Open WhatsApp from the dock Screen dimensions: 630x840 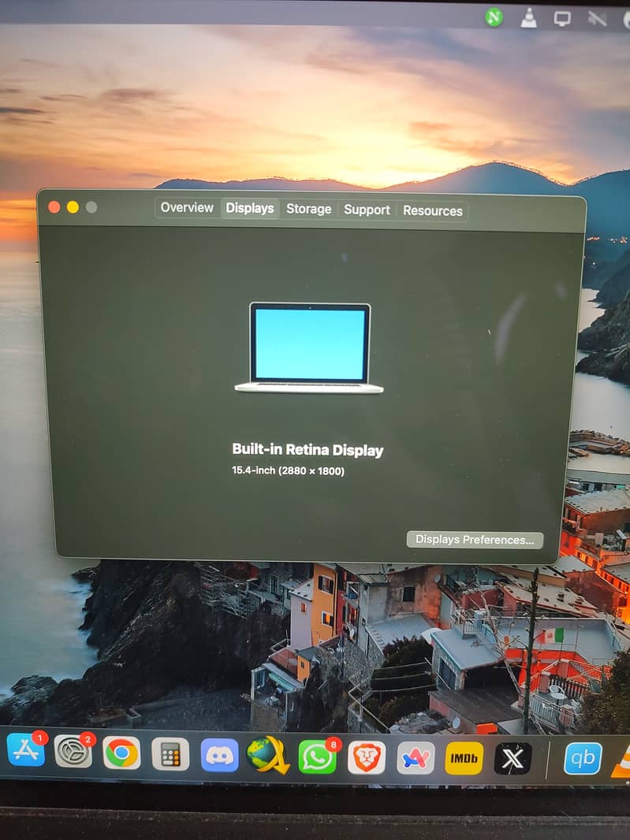point(317,756)
